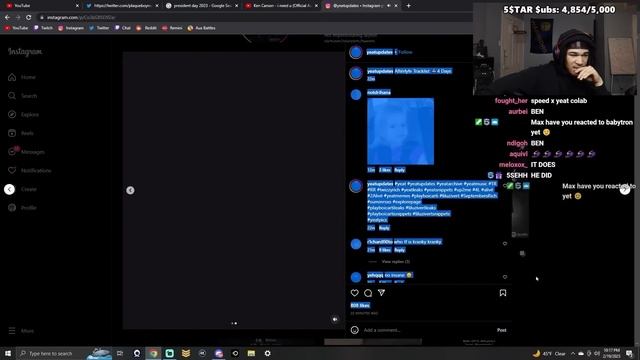640x360 pixels.
Task: Open Messages in Instagram sidebar
Action: [x=26, y=152]
